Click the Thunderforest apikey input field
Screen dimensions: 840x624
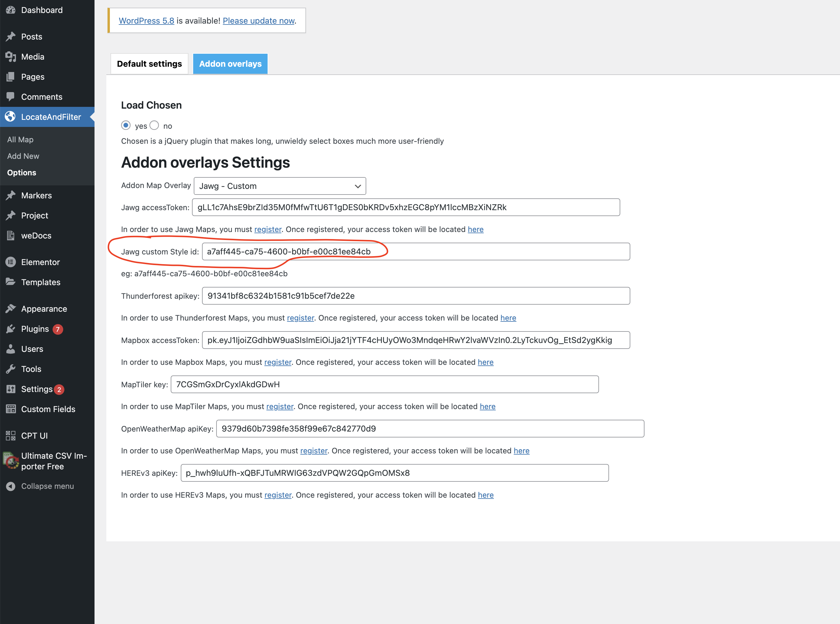coord(416,296)
